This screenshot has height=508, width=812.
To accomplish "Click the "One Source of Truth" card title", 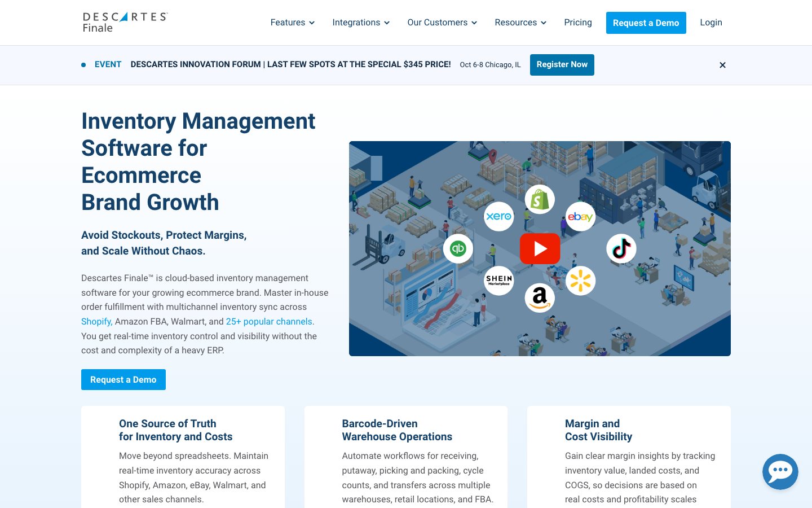I will click(x=176, y=430).
